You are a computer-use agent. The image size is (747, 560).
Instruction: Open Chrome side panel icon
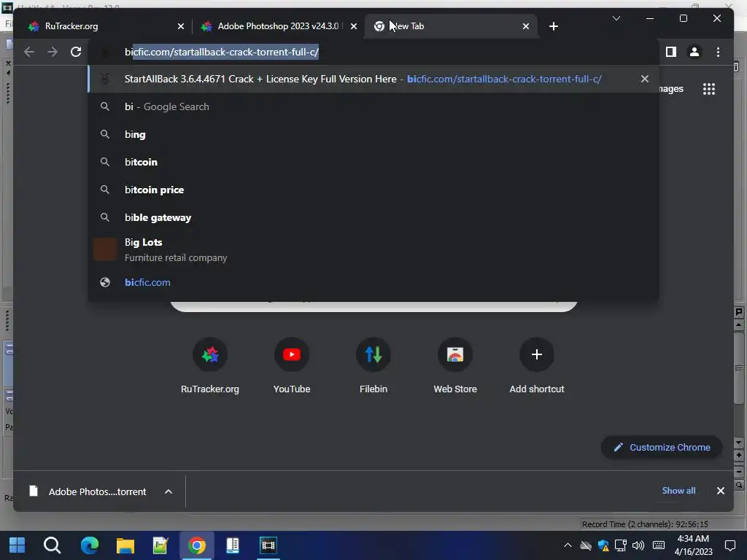671,52
